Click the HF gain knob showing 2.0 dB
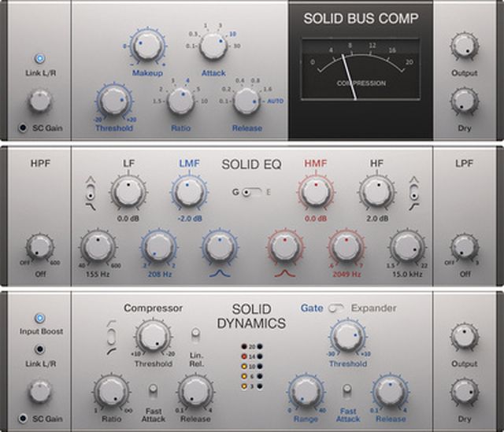This screenshot has height=432, width=504. tap(376, 193)
